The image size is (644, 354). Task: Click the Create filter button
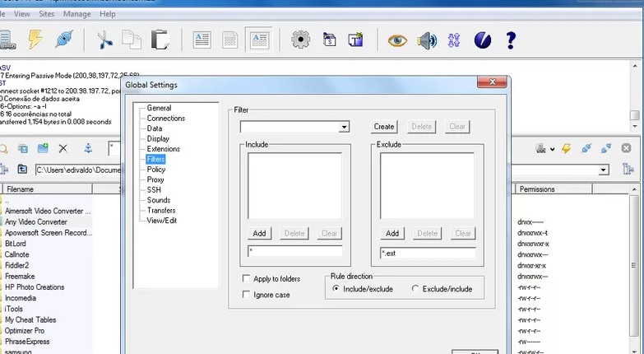(x=384, y=127)
